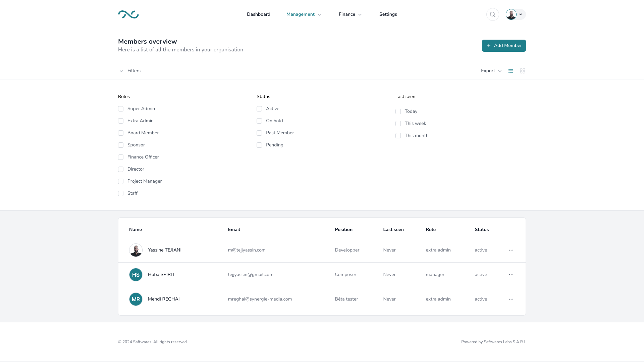Click the search magnifier icon
644x362 pixels.
(492, 14)
